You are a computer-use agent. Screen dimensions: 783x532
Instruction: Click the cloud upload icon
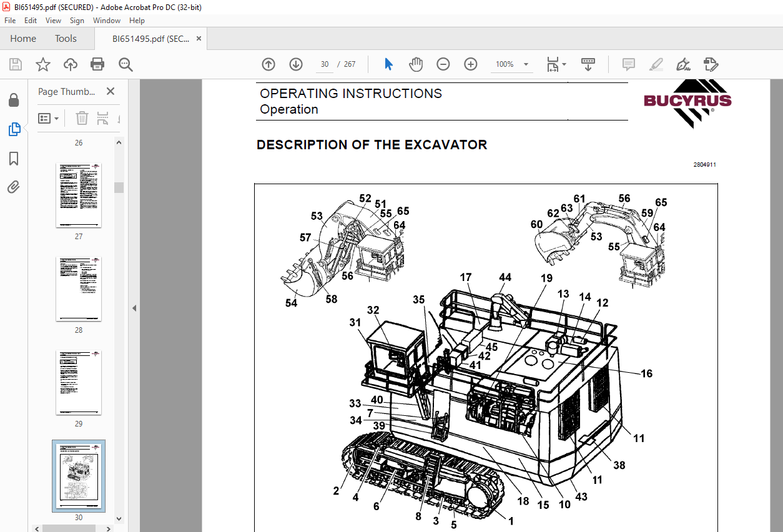click(71, 64)
